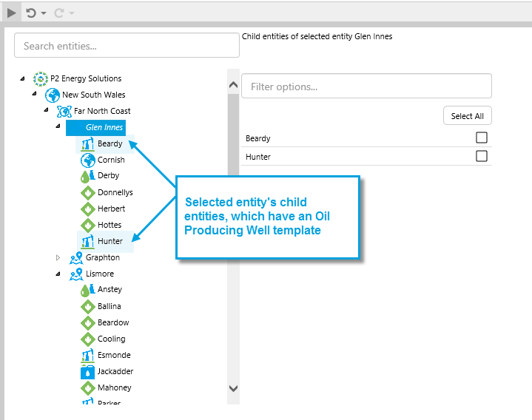The image size is (532, 420).
Task: Select the Beardow tree entry label
Action: [113, 322]
